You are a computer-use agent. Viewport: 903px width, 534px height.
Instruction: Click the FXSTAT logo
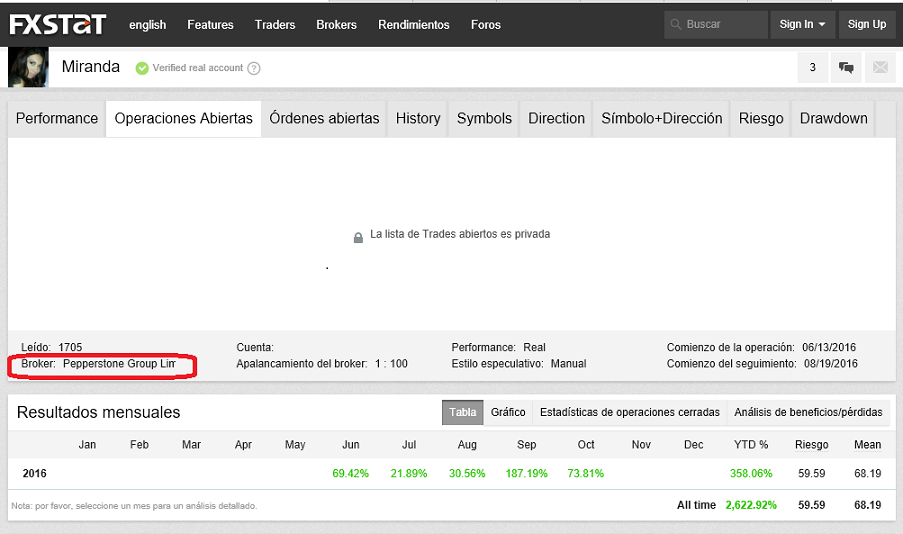click(58, 24)
